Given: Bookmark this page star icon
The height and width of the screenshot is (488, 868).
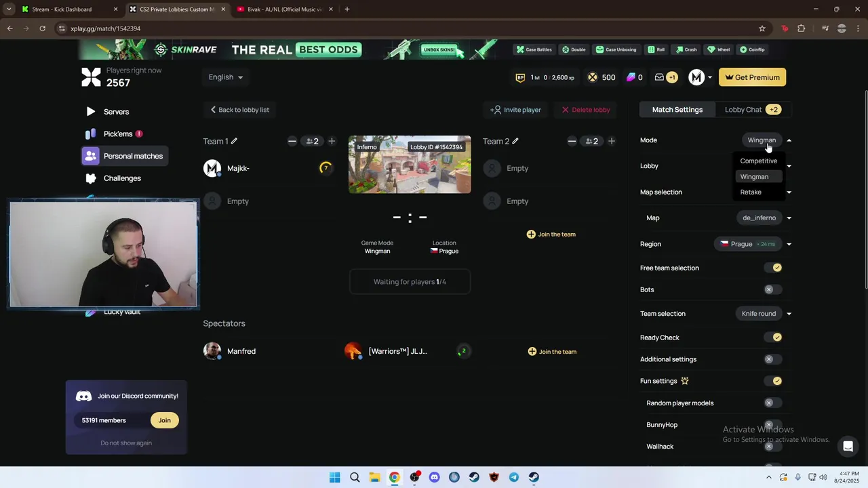Looking at the screenshot, I should point(762,28).
